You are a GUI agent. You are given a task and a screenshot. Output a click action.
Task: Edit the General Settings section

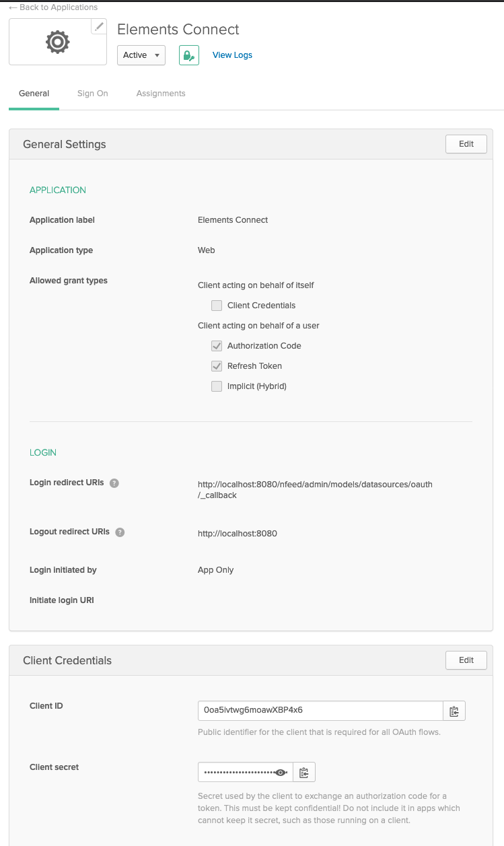(466, 144)
